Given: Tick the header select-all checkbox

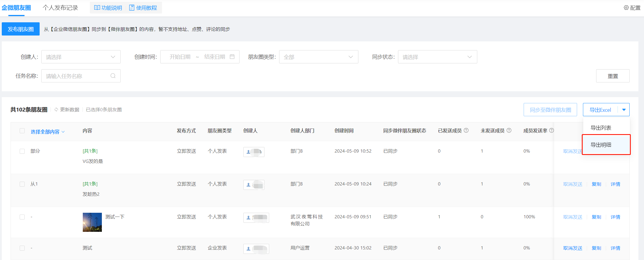Looking at the screenshot, I should [x=22, y=131].
